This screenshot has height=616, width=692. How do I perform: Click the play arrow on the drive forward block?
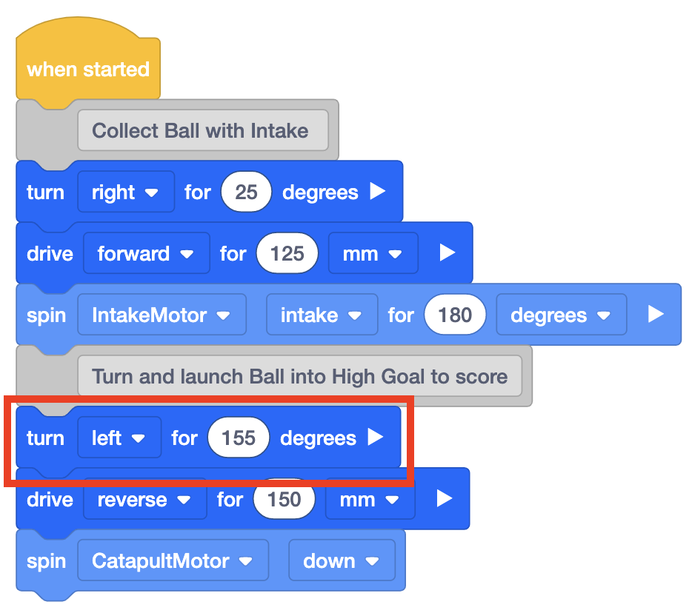pos(447,253)
